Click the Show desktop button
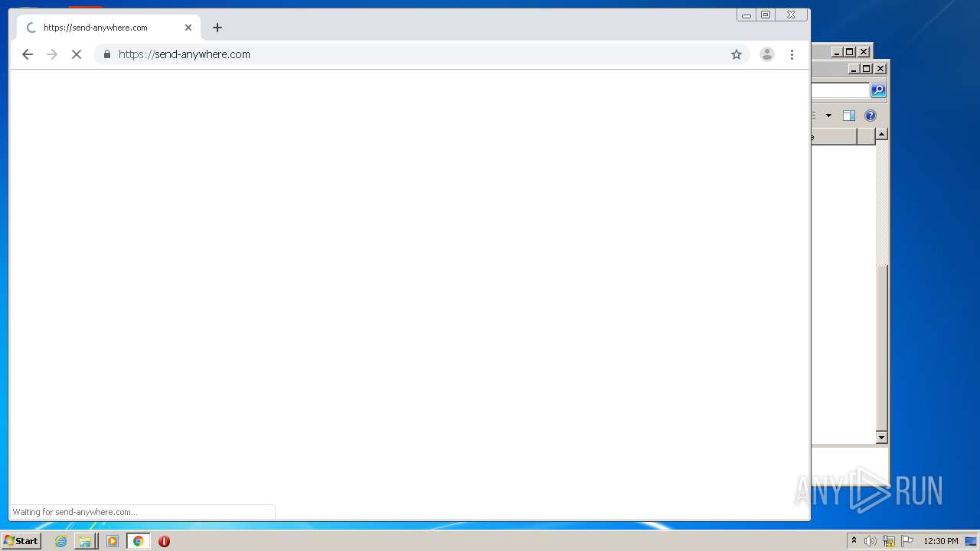980x551 pixels. coord(971,541)
